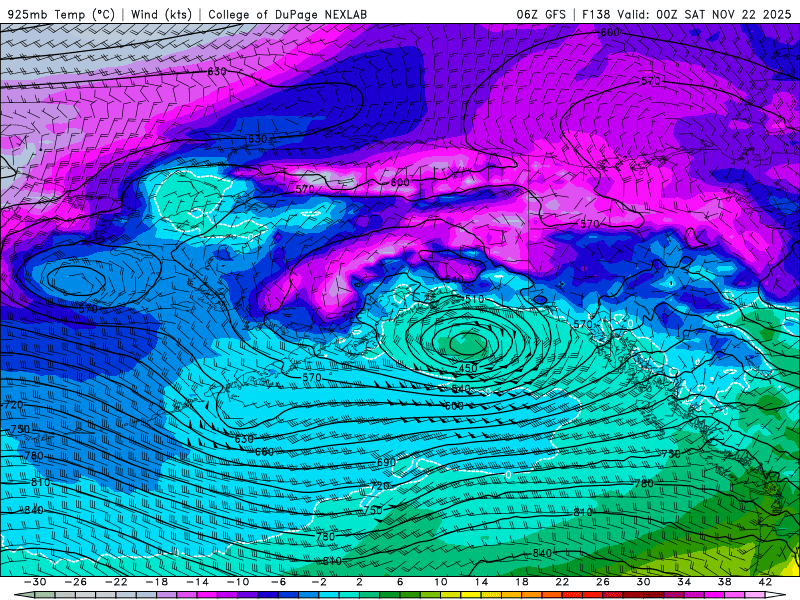Click the 510 contour label
The height and width of the screenshot is (600, 800).
pos(474,299)
